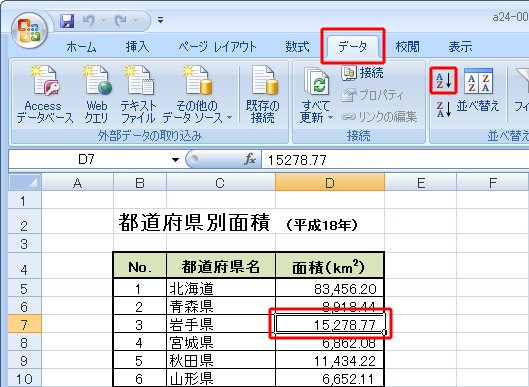
Task: Sort ascending with A-Z icon
Action: [443, 80]
